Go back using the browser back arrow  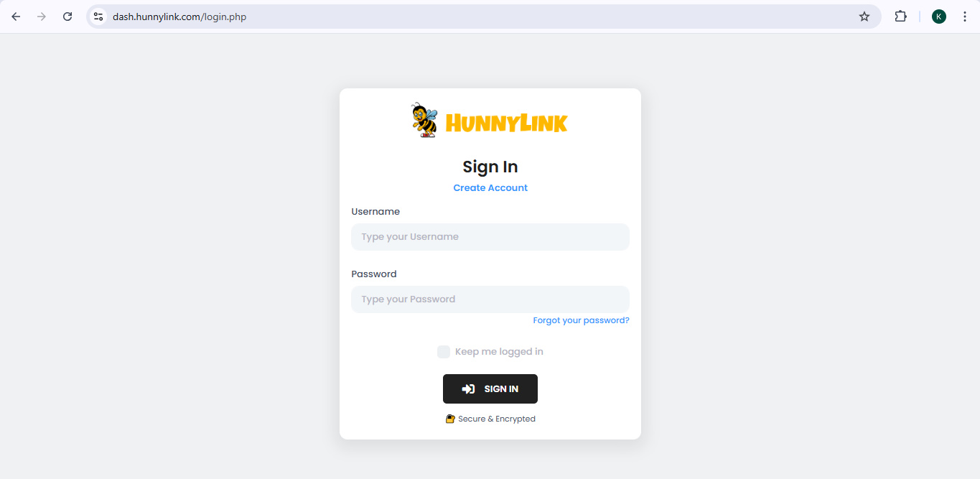coord(16,17)
